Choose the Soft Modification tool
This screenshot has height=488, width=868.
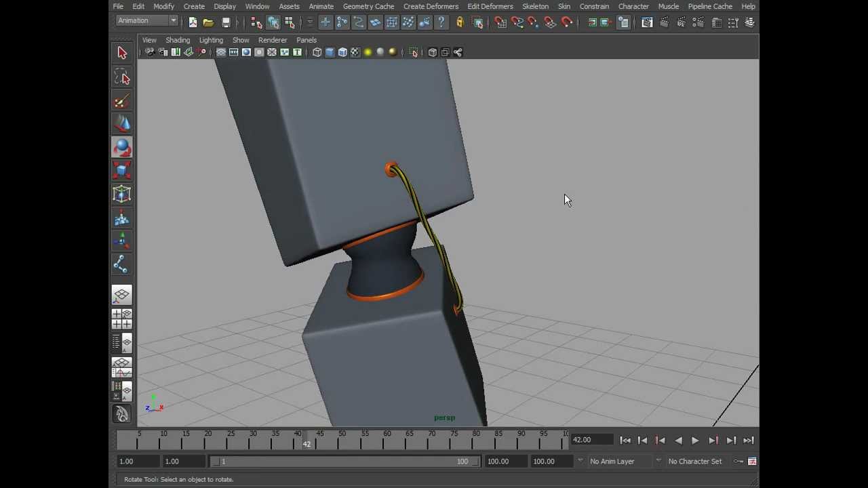click(x=122, y=218)
